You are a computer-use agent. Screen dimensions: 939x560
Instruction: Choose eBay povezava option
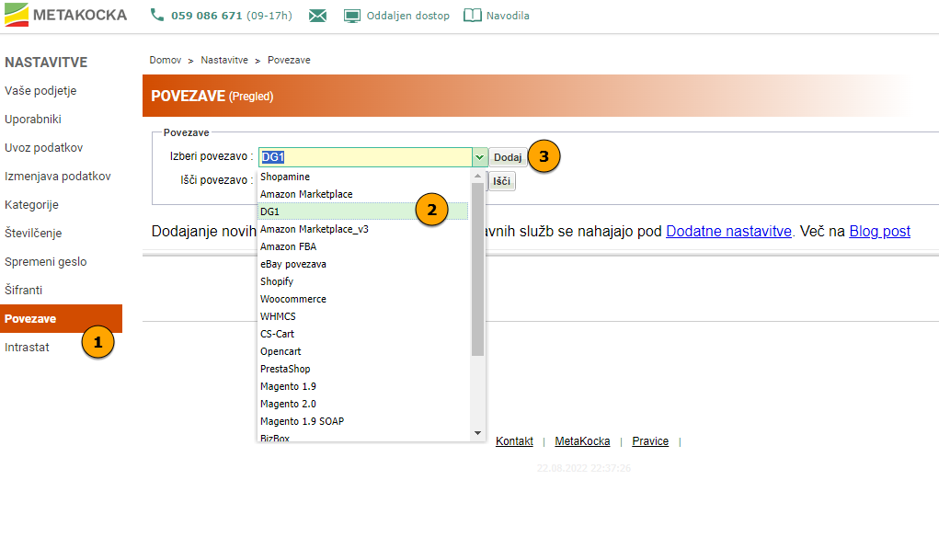(x=363, y=264)
